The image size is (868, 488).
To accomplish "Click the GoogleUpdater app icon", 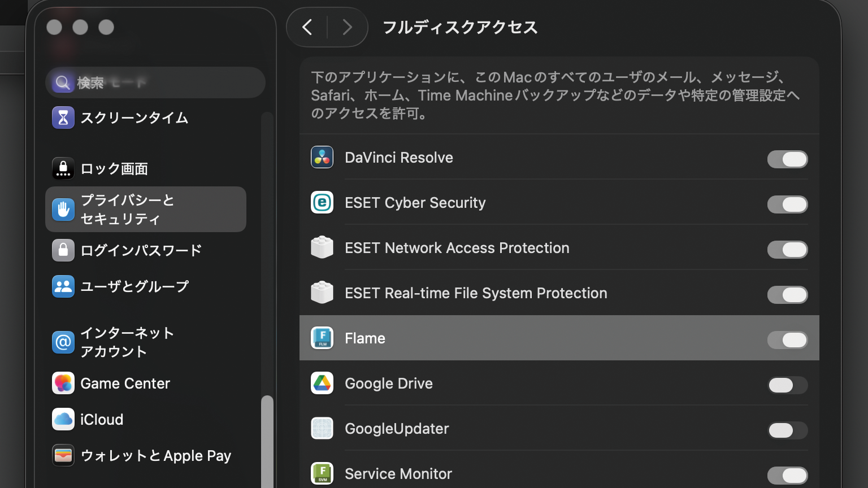I will click(x=322, y=429).
